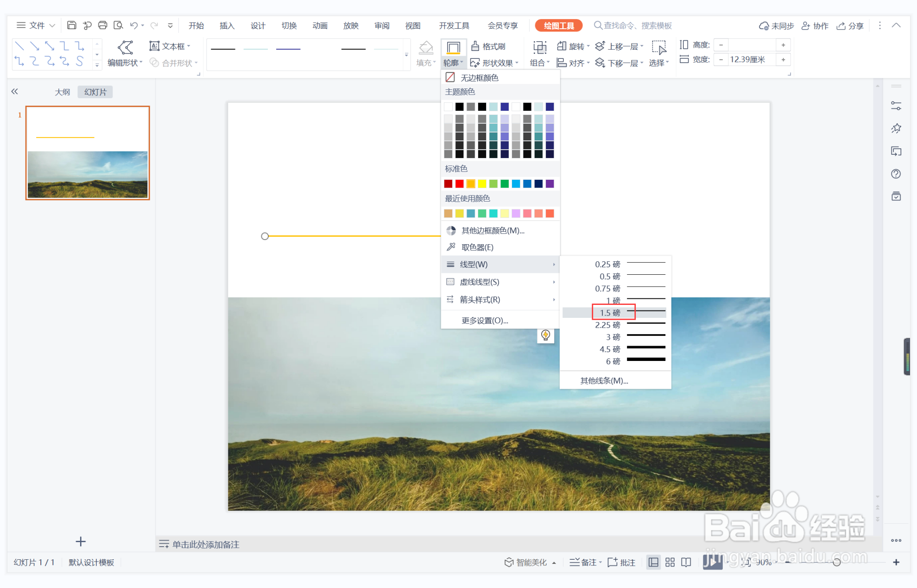Click More Lines (其他线条) option

[x=604, y=380]
